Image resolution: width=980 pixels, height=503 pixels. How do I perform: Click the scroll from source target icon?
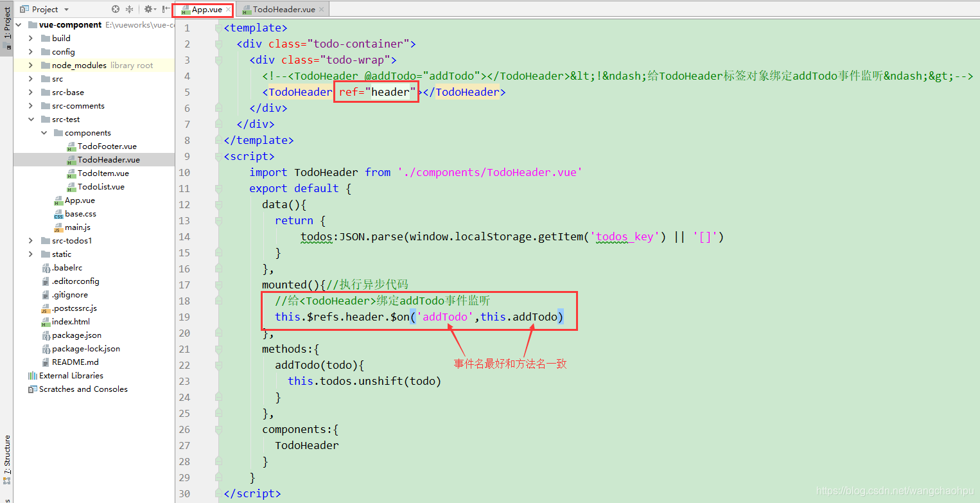pyautogui.click(x=116, y=9)
